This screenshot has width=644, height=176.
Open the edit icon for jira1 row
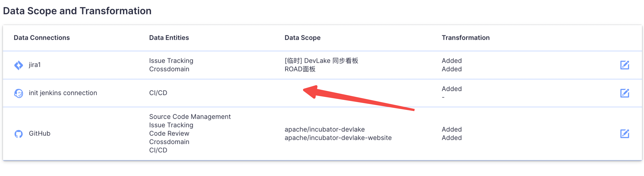pyautogui.click(x=625, y=65)
